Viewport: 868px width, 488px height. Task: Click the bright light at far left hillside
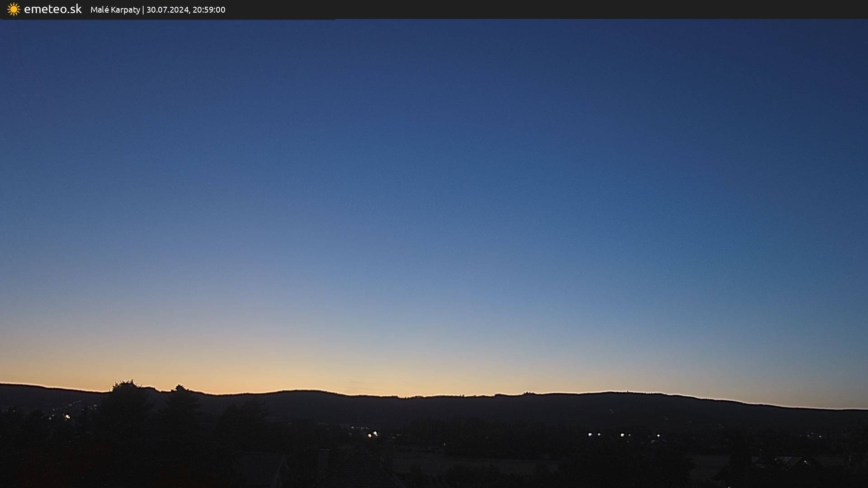[67, 417]
